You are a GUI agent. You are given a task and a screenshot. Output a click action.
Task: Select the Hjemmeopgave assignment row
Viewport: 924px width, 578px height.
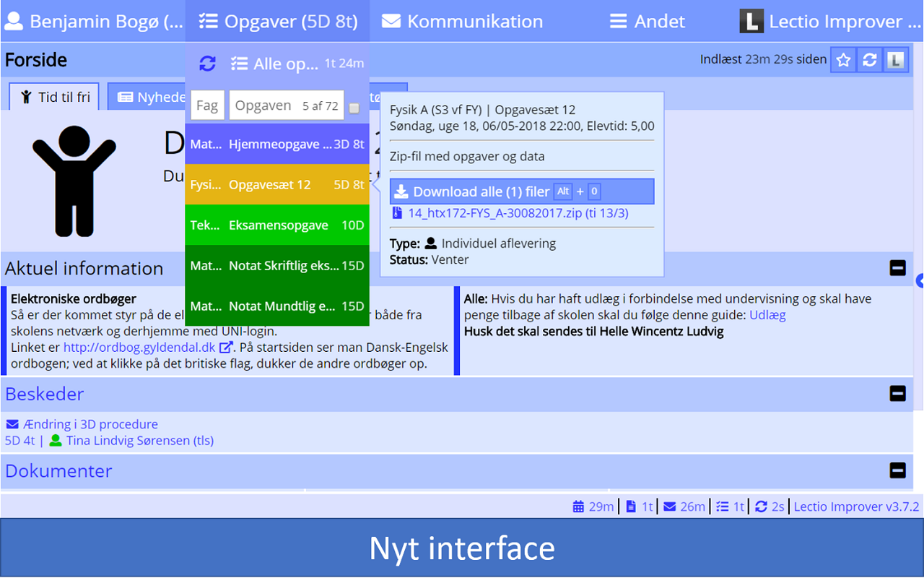click(x=277, y=144)
